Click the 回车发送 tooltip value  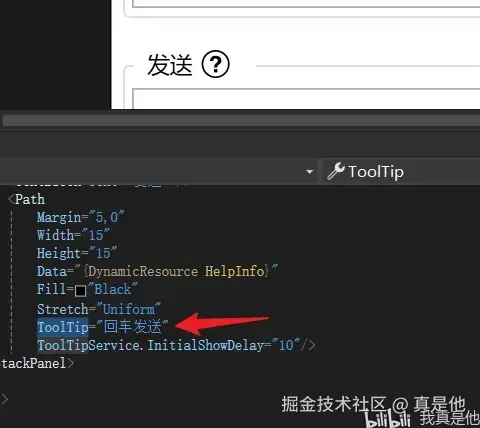click(x=133, y=327)
